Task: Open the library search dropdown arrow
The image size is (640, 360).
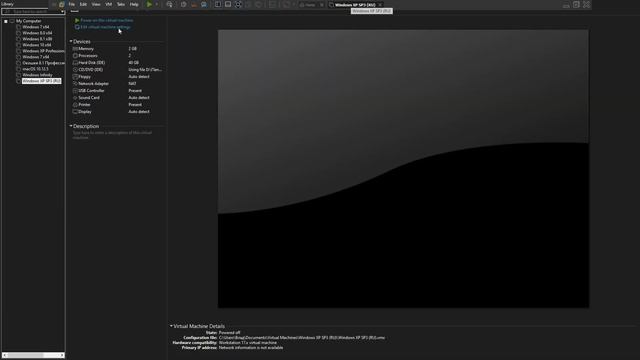Action: (62, 11)
